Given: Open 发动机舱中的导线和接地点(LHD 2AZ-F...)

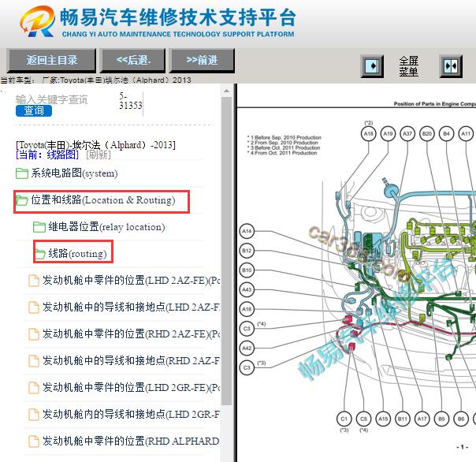Looking at the screenshot, I should pos(131,307).
